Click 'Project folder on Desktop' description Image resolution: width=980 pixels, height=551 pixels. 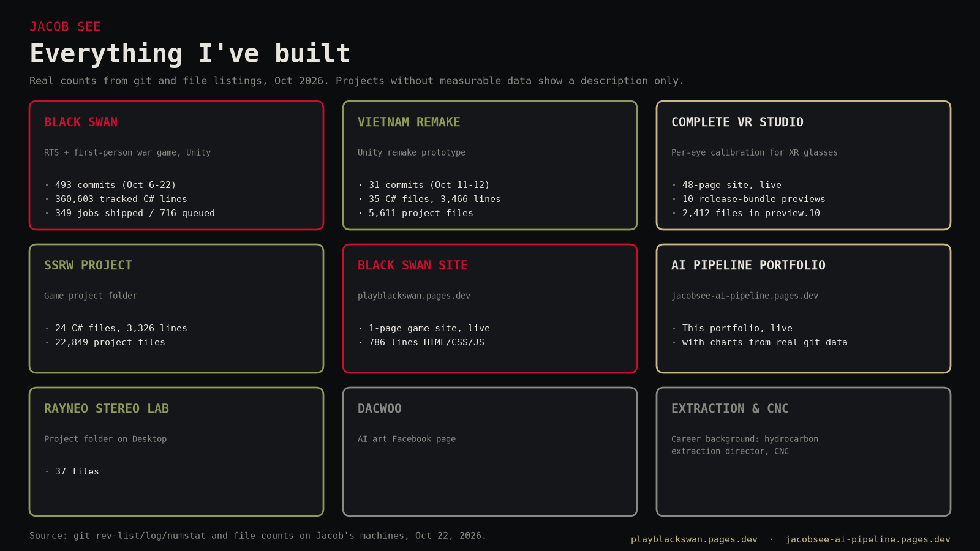coord(105,439)
